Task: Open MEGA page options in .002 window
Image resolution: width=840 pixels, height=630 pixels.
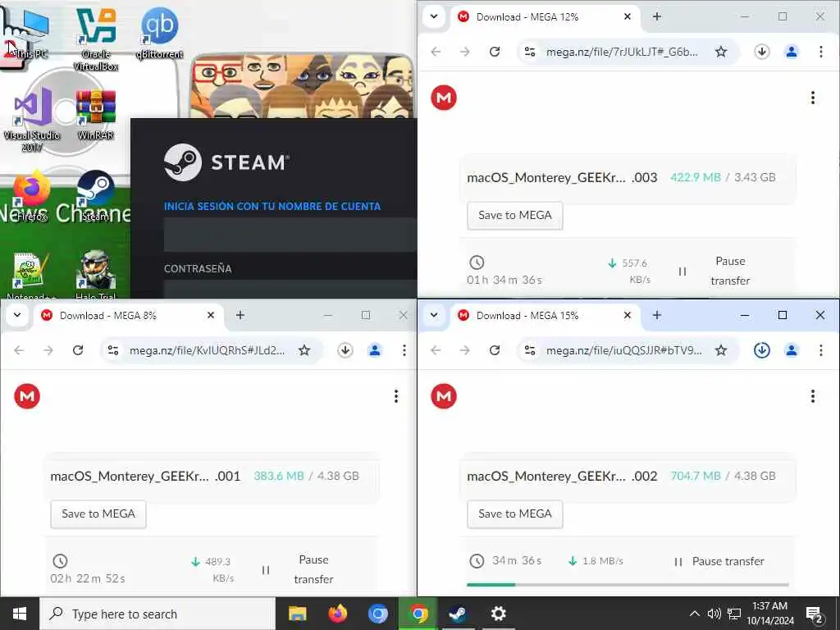Action: [813, 396]
